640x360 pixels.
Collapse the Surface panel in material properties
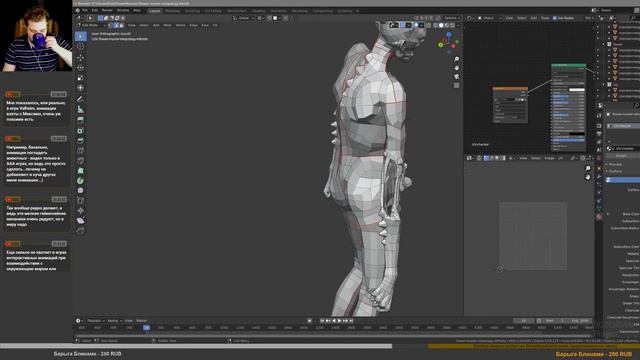tap(615, 171)
